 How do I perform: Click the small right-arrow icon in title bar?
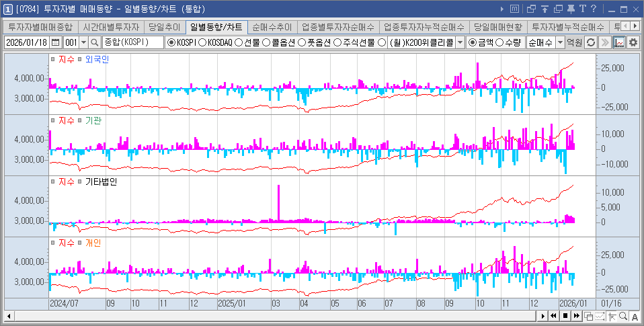tap(502, 9)
